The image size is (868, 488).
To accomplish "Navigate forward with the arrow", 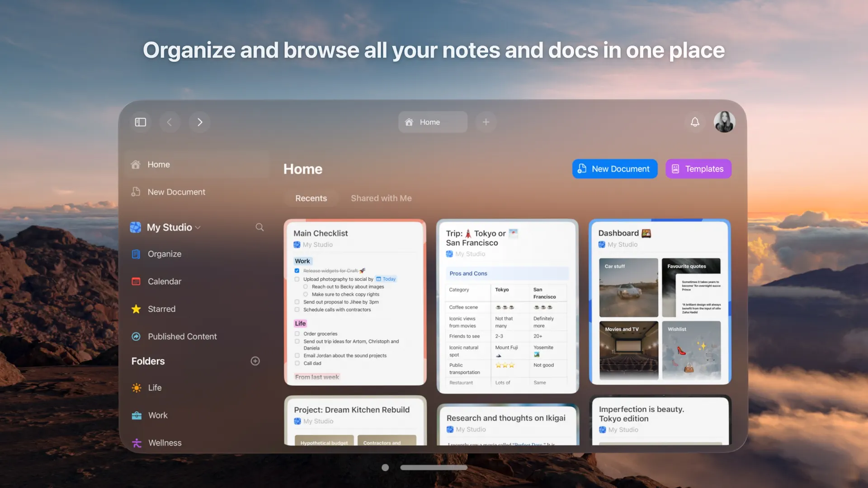I will 200,122.
